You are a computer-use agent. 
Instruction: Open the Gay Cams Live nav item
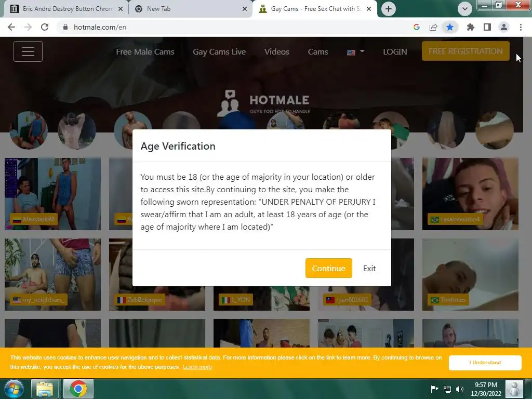[x=219, y=52]
